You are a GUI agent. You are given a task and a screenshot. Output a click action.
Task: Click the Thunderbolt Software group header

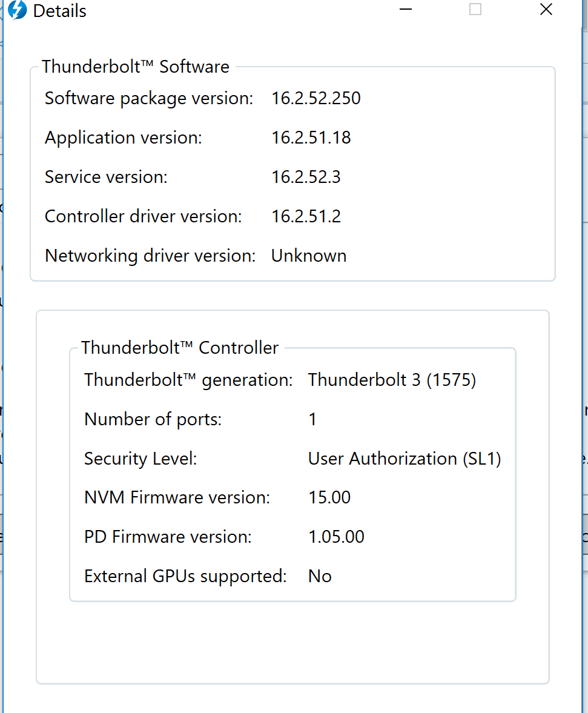point(136,67)
